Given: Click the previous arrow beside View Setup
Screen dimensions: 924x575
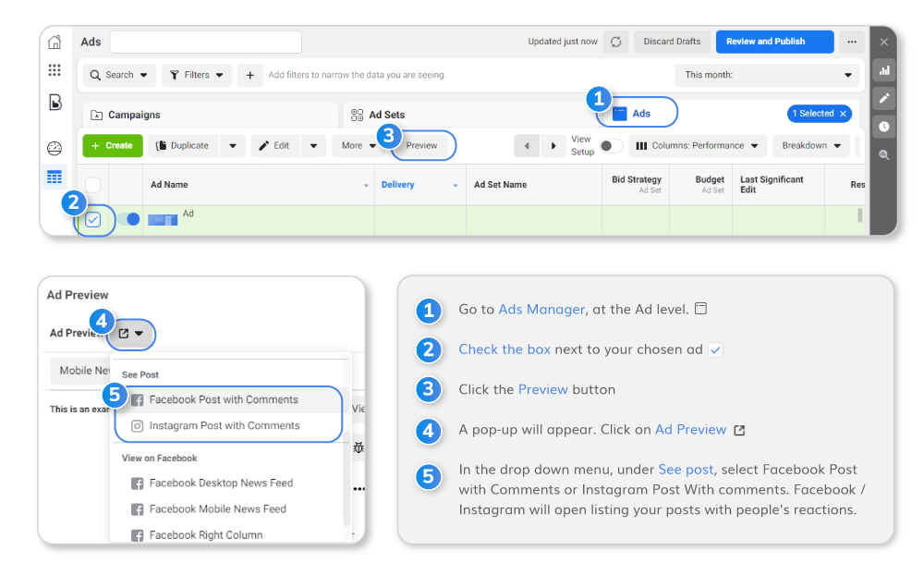Looking at the screenshot, I should pyautogui.click(x=527, y=145).
